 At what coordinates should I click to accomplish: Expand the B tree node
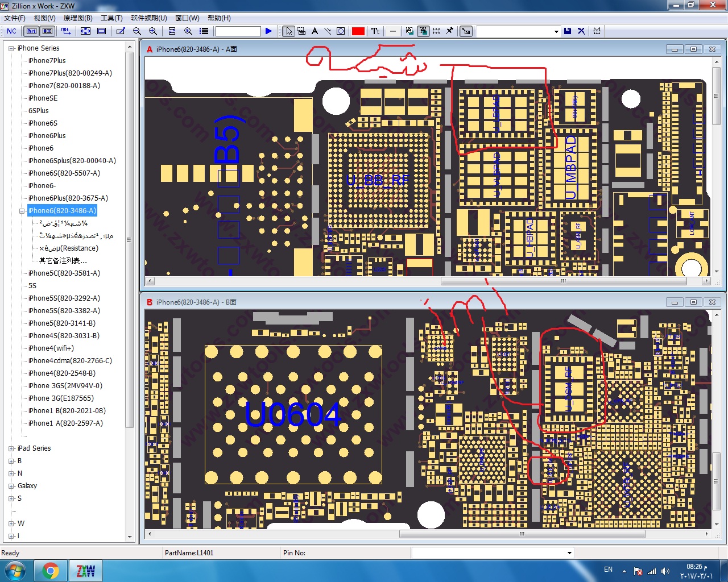[11, 461]
